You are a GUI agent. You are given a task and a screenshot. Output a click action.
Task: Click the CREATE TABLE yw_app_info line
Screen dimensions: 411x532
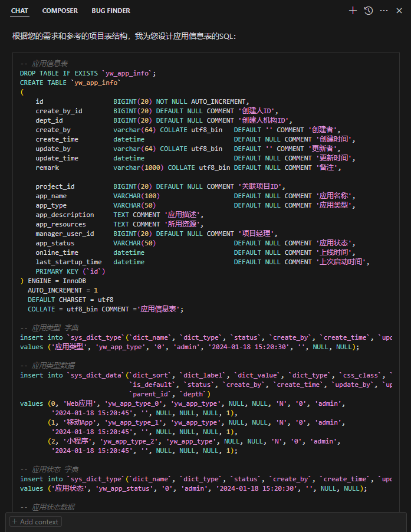click(x=69, y=83)
